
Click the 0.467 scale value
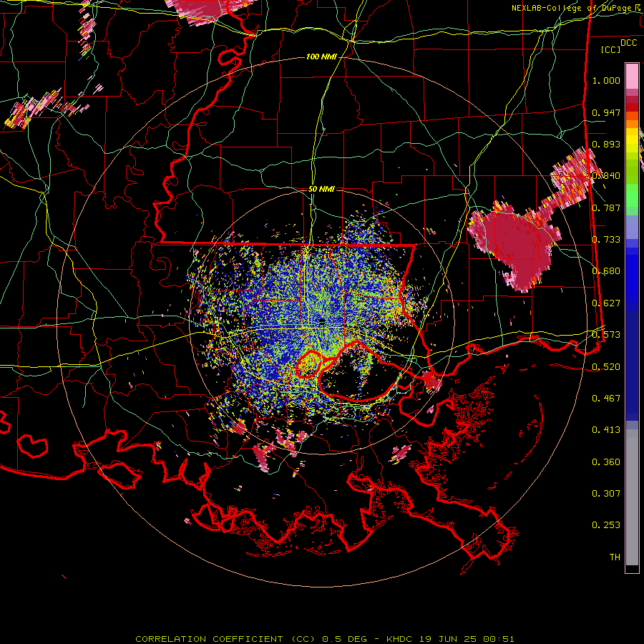pos(606,399)
